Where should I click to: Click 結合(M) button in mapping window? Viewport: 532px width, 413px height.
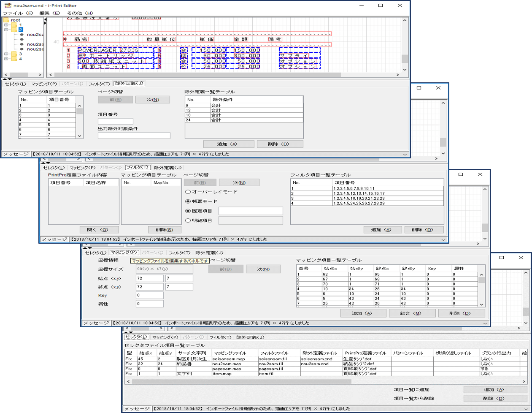pos(412,313)
